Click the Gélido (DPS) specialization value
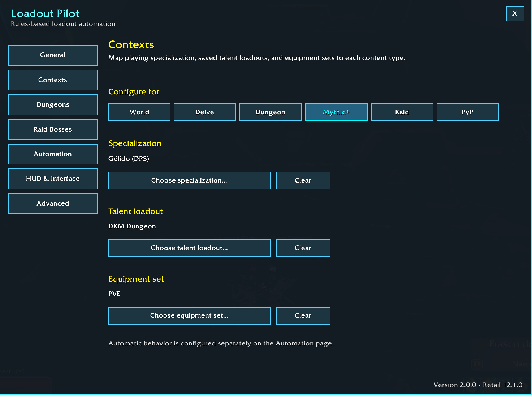 point(129,159)
